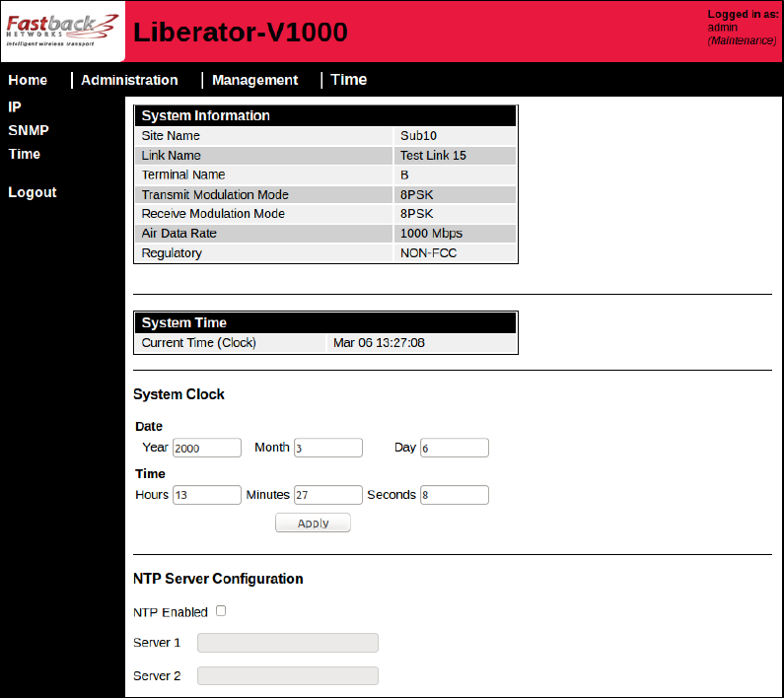Screen dimensions: 784x698
Task: Click the Fastback Networks logo
Action: (x=62, y=31)
